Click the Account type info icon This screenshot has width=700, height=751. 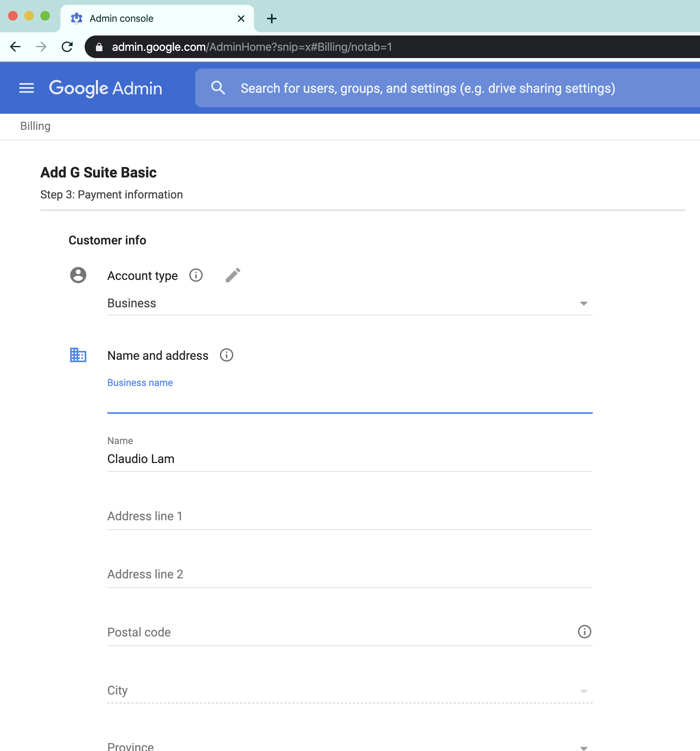(x=196, y=275)
